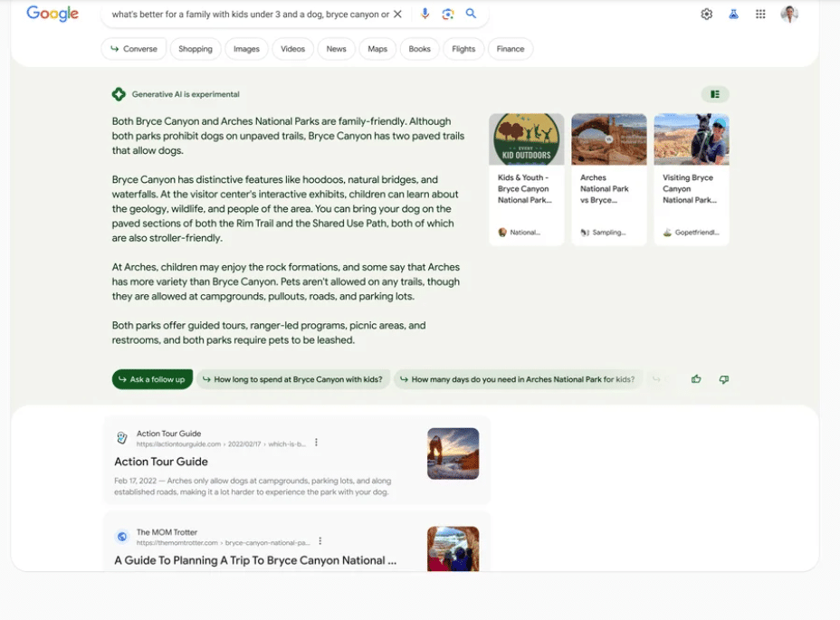Click the partially hidden third follow-up suggestion chip
The height and width of the screenshot is (620, 840).
tap(658, 379)
